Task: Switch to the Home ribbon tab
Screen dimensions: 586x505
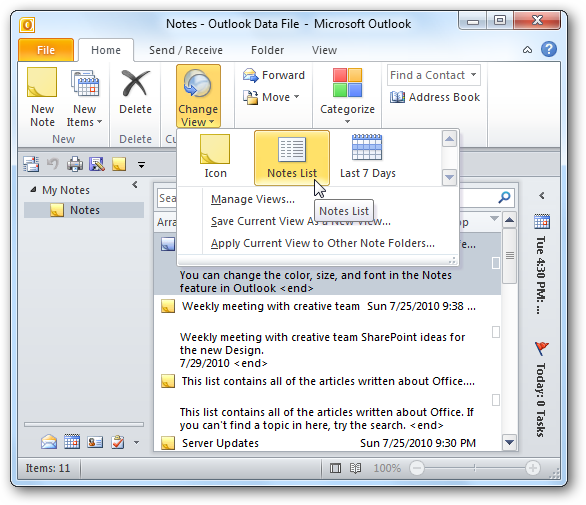Action: [106, 50]
